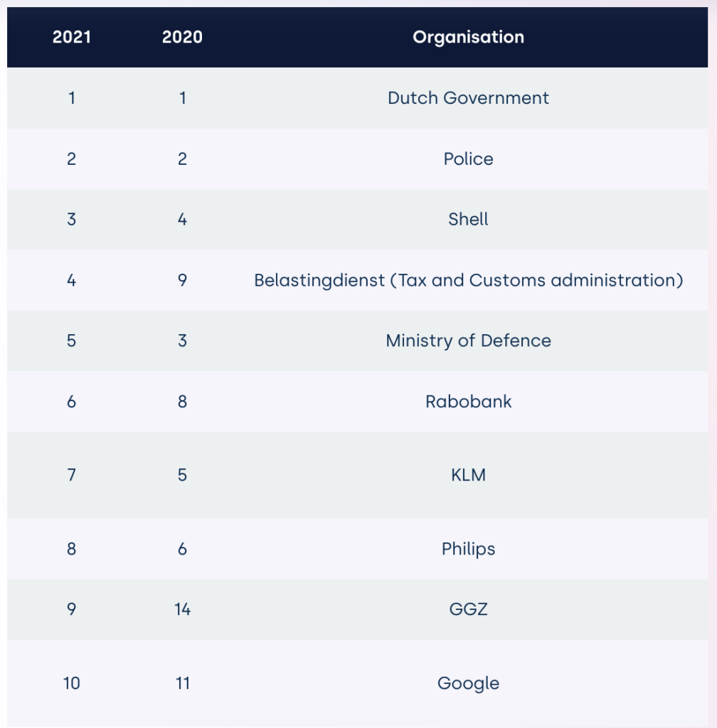
Task: Click the Organisation column header
Action: point(468,37)
